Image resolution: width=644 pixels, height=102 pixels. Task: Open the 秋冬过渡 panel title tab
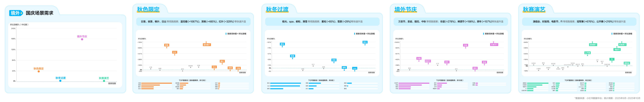click(x=277, y=9)
